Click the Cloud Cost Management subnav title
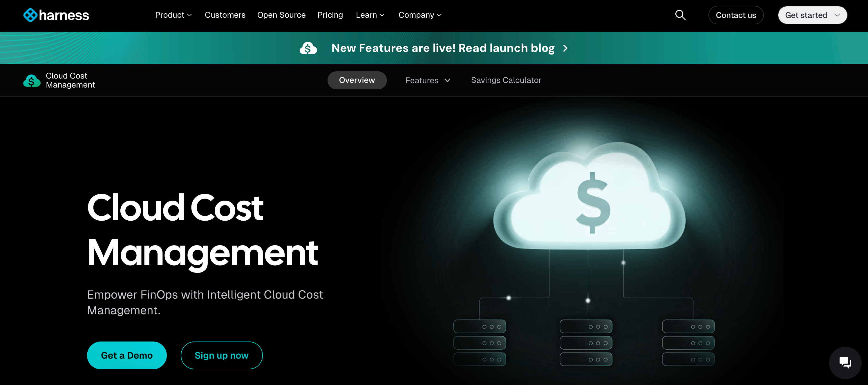The height and width of the screenshot is (385, 868). [70, 80]
